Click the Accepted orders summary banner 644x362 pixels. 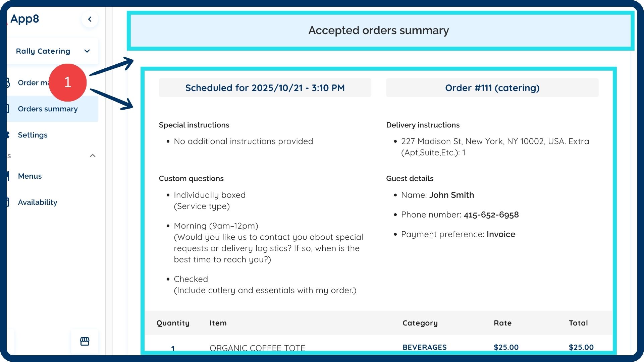(x=378, y=31)
